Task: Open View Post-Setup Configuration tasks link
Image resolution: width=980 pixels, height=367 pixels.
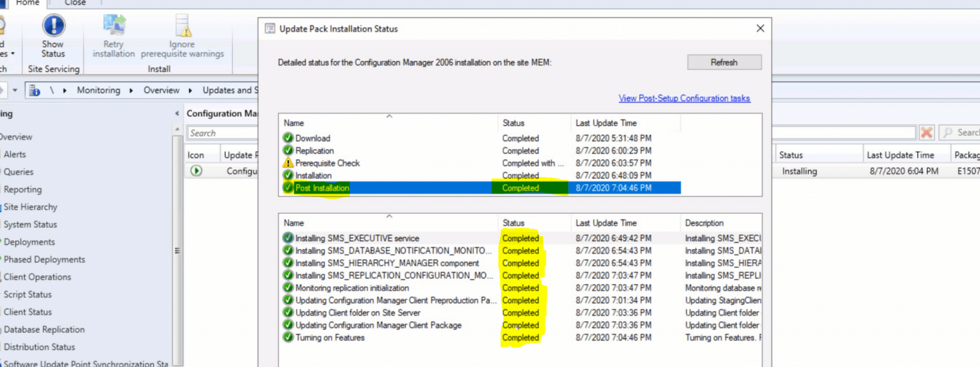Action: (684, 98)
